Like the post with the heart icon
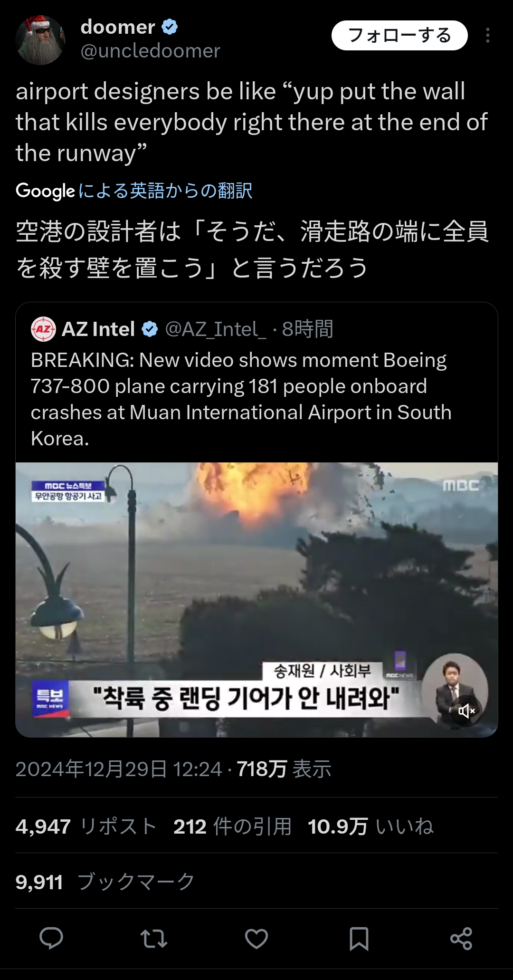This screenshot has width=513, height=980. (256, 939)
